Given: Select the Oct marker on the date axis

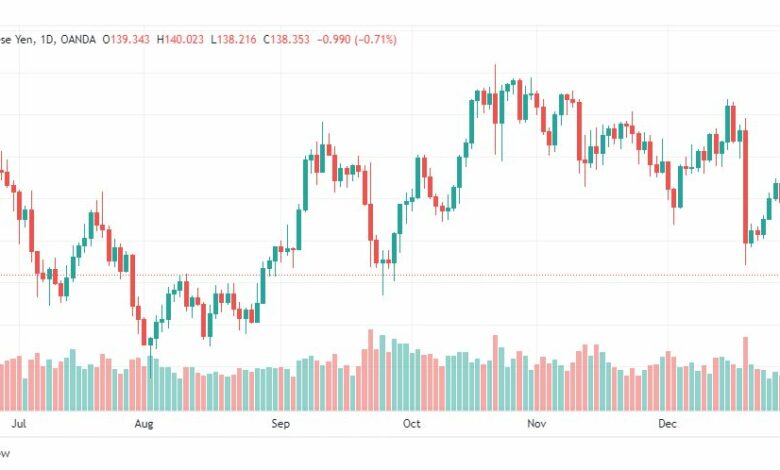Looking at the screenshot, I should [411, 424].
